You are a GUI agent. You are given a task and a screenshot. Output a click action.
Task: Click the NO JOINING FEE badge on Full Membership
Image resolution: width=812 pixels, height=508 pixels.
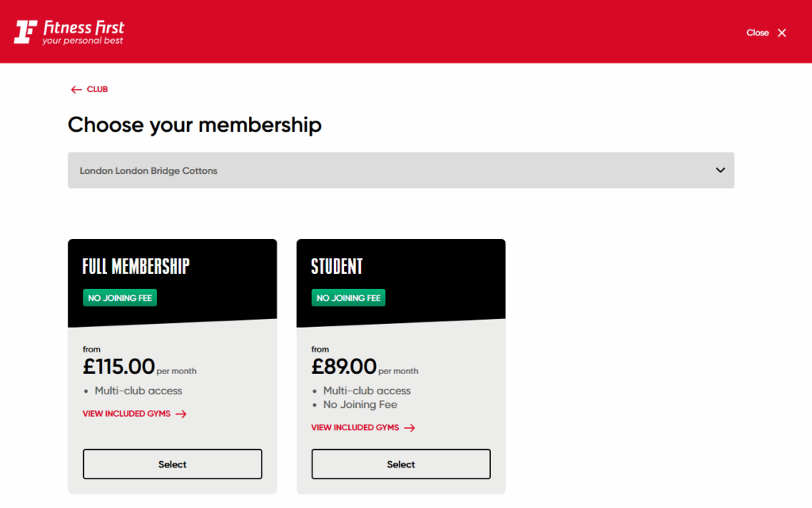pos(120,298)
